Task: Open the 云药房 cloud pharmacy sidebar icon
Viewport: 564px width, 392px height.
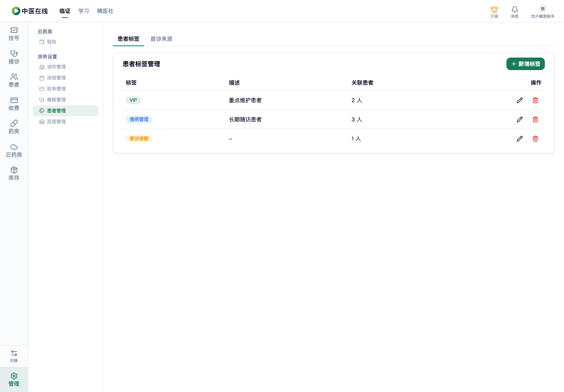Action: pyautogui.click(x=14, y=151)
